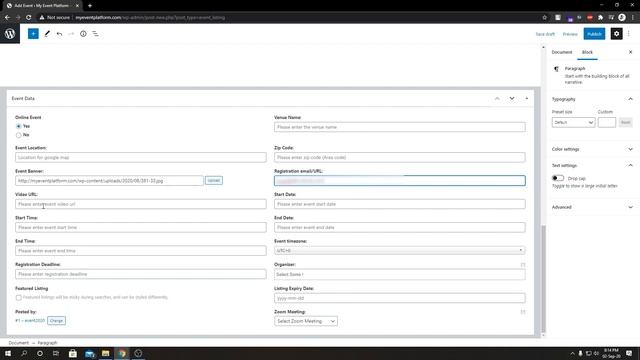Open the posted by author link

[x=30, y=321]
